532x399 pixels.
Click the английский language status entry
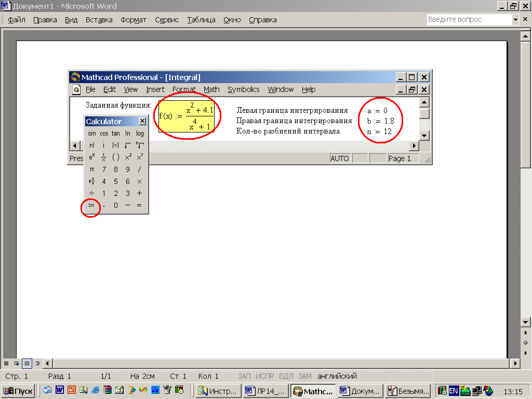point(337,376)
